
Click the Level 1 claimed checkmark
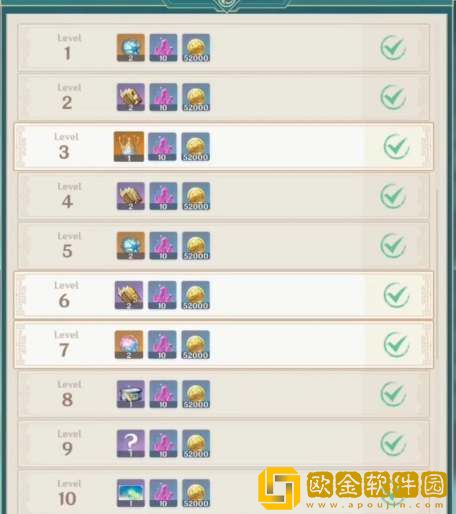tap(393, 48)
